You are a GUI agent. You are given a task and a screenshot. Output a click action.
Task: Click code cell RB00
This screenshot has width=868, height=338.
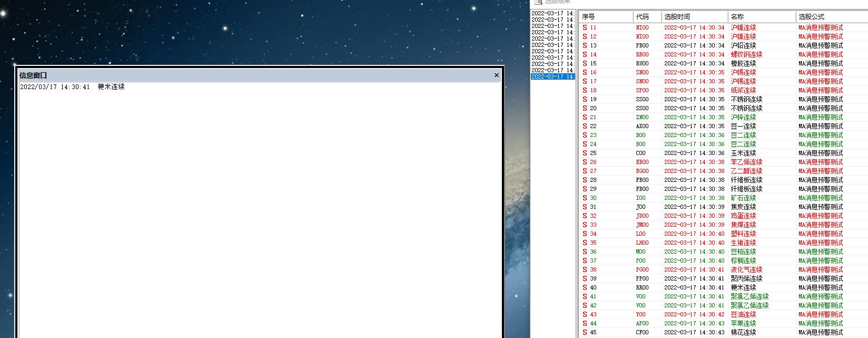(x=642, y=54)
